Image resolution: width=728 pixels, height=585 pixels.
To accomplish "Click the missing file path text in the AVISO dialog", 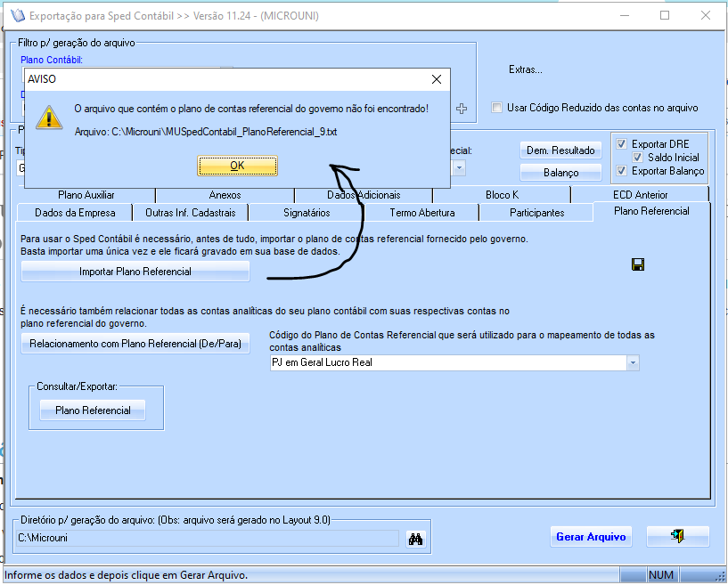I will coord(206,132).
